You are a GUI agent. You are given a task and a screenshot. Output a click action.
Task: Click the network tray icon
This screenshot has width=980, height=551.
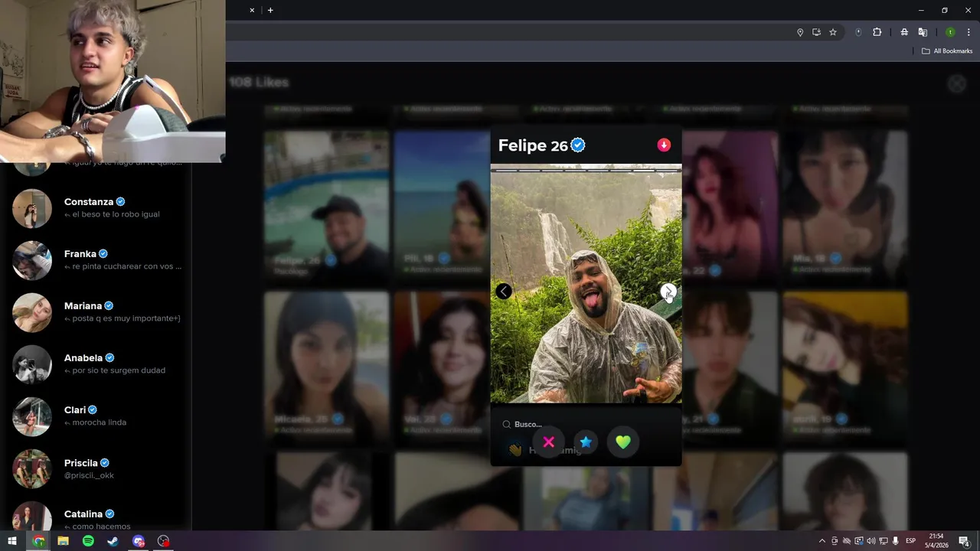(x=884, y=541)
